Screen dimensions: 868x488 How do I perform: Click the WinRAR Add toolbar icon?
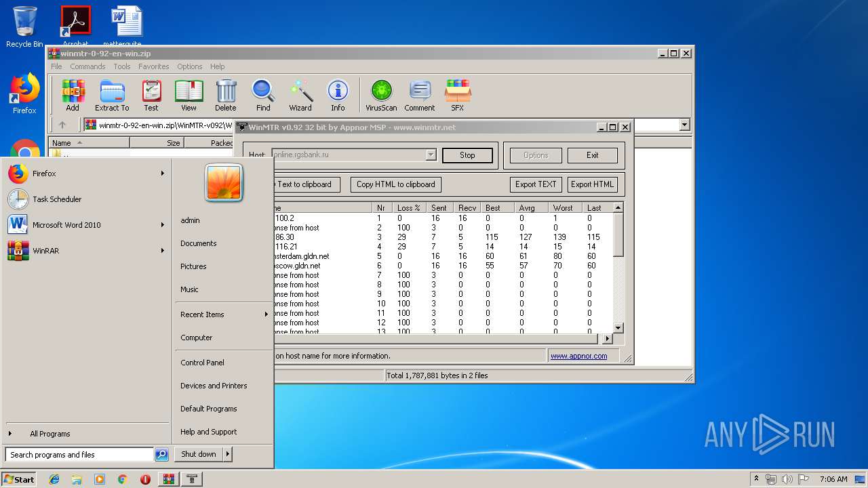(73, 95)
